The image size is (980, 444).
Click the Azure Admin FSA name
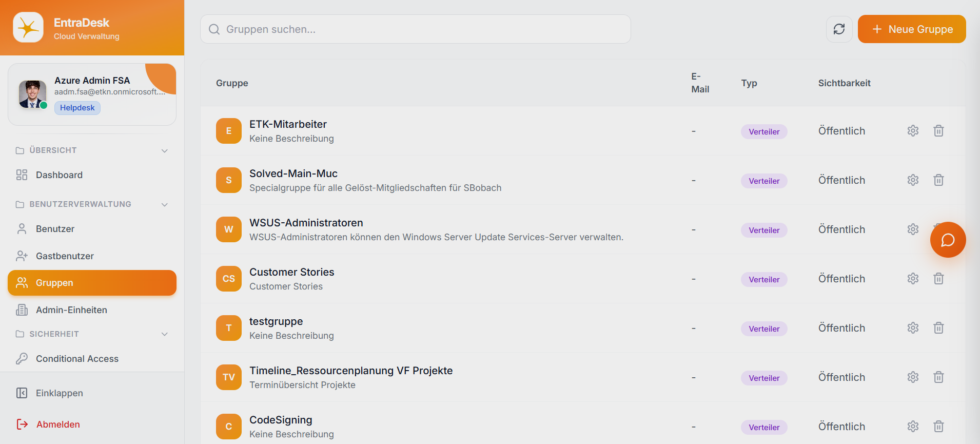click(92, 81)
